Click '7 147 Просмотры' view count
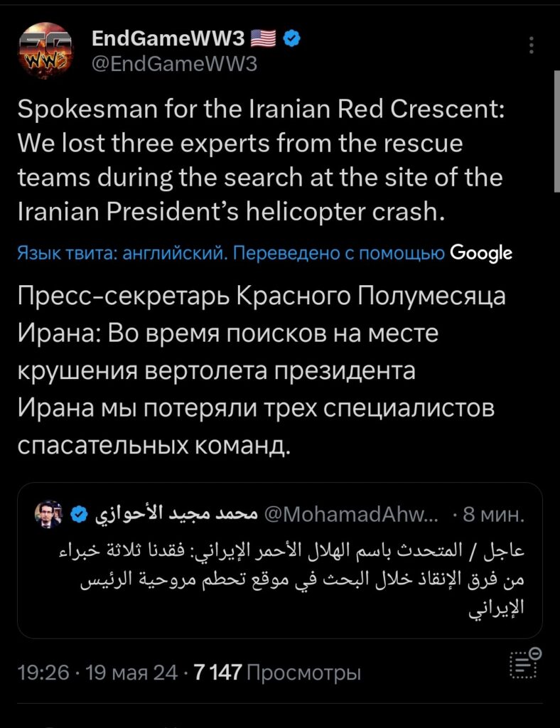 277,672
